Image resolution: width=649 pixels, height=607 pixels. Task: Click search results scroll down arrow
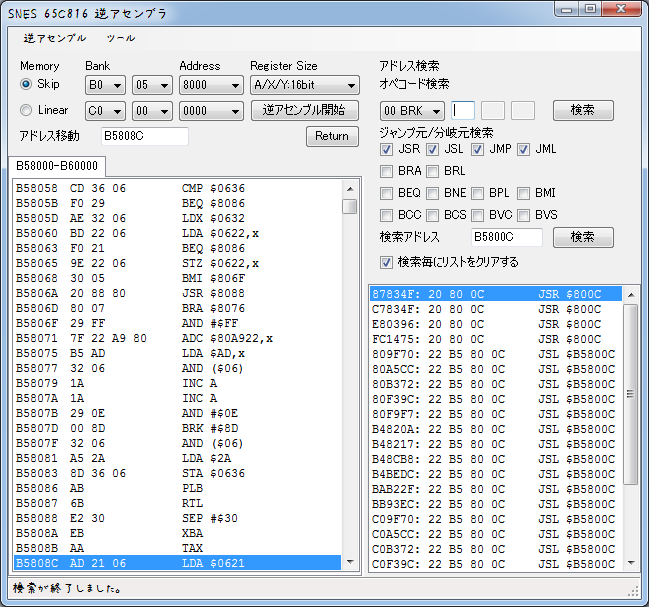(x=631, y=563)
